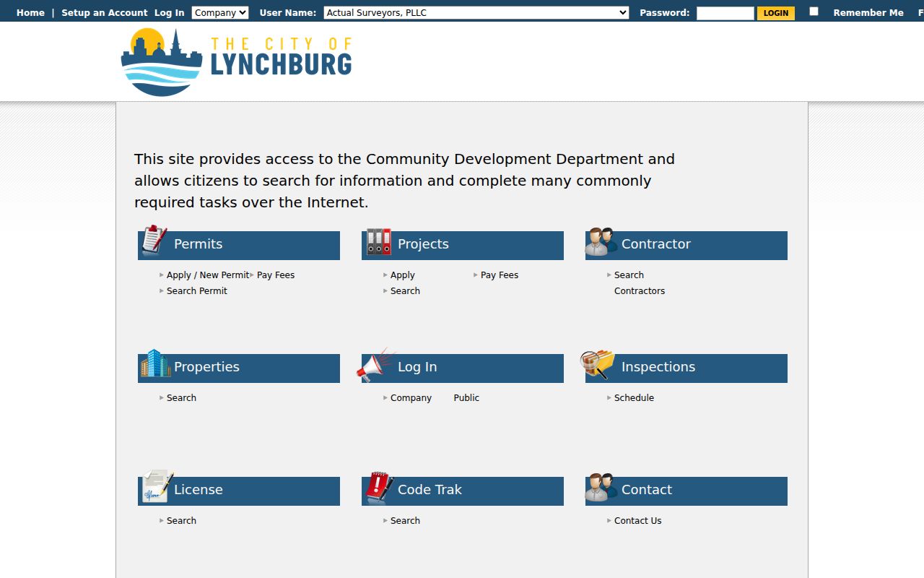The image size is (924, 578).
Task: Click the Properties section header
Action: click(x=239, y=368)
